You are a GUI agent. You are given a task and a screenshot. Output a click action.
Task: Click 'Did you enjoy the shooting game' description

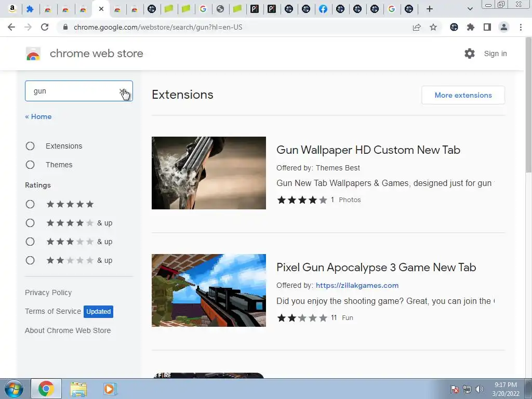[x=385, y=301]
